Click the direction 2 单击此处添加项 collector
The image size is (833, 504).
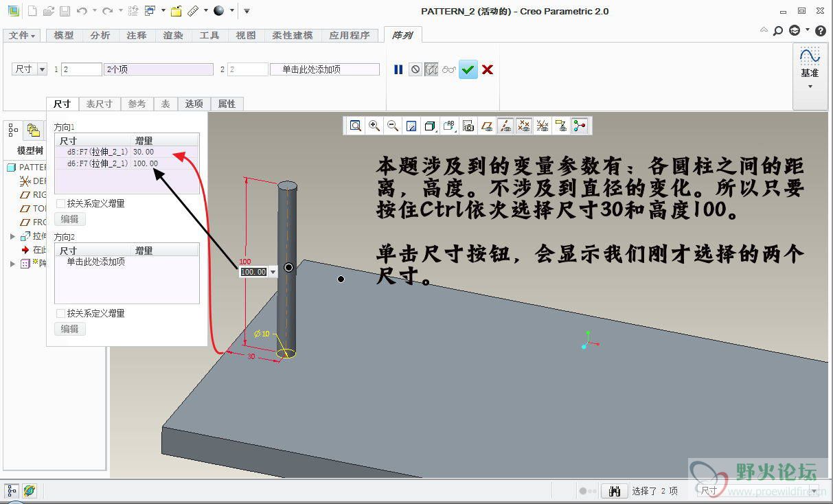pyautogui.click(x=325, y=69)
